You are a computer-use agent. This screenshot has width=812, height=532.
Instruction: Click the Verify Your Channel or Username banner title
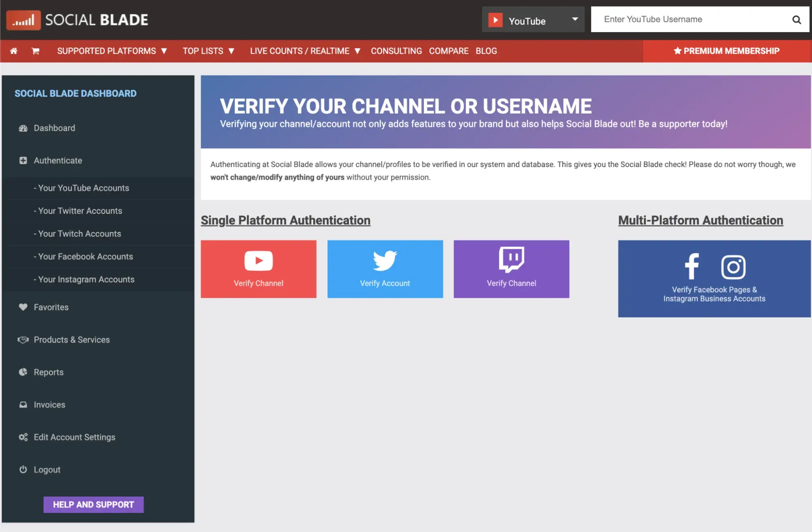coord(405,106)
